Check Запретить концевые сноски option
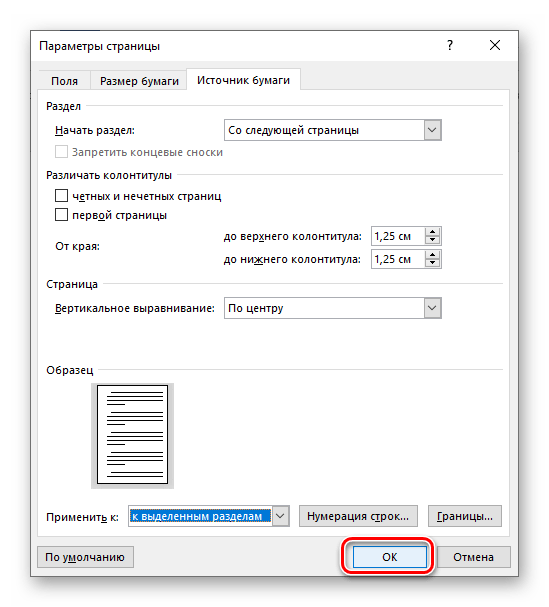549x607 pixels. (x=61, y=152)
